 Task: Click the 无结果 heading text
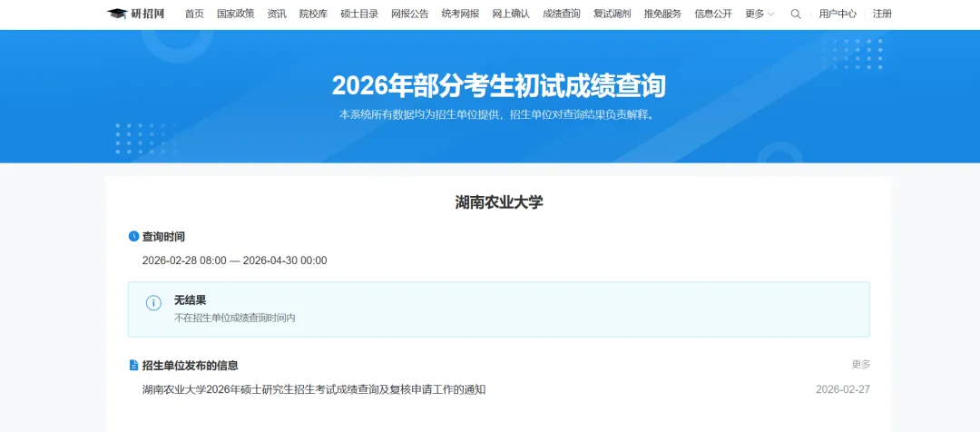point(190,300)
